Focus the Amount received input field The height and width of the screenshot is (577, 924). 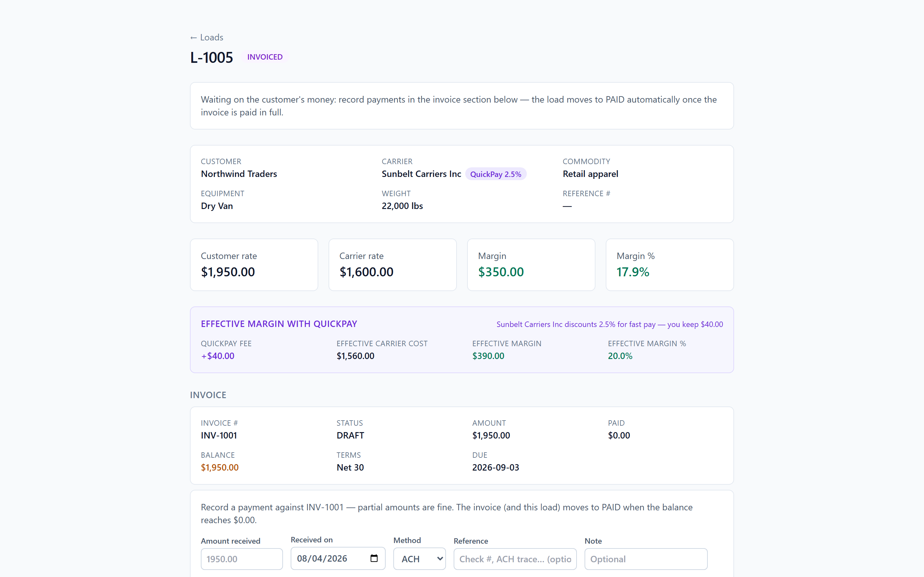click(242, 559)
